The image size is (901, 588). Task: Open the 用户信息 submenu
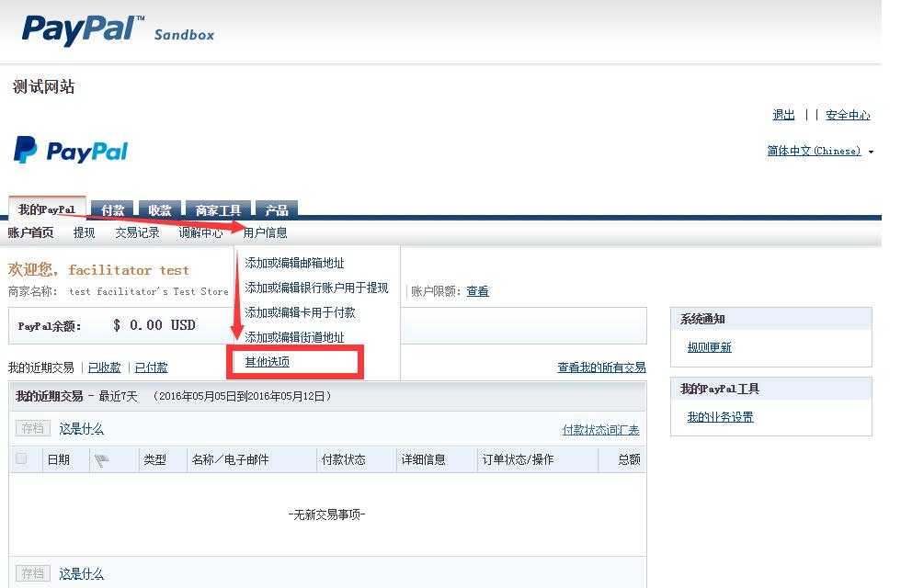point(265,232)
